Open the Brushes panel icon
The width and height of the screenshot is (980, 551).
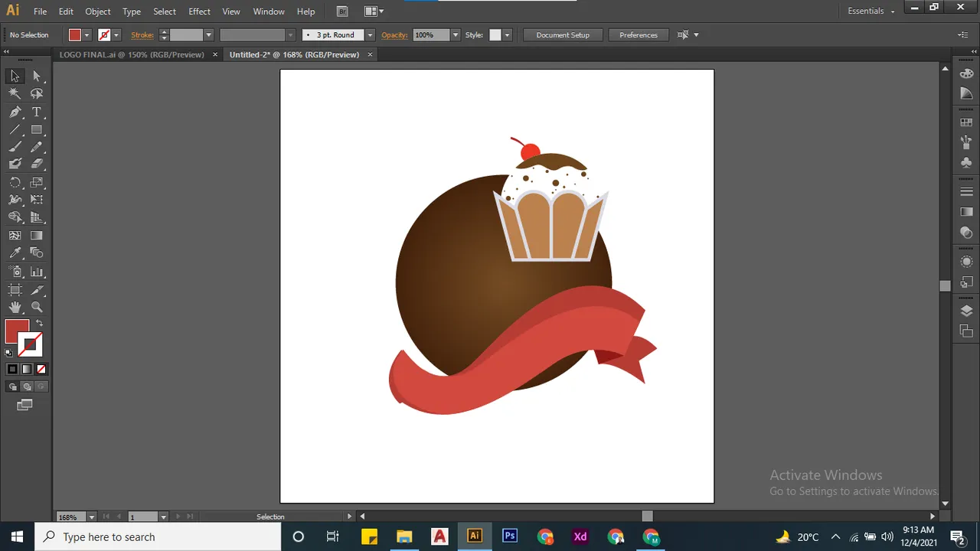(x=966, y=142)
